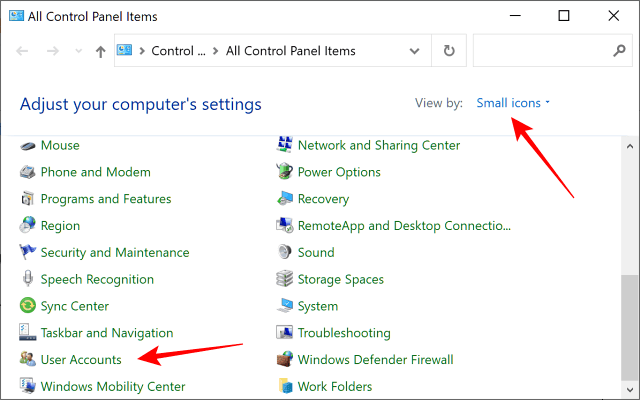Go up one level with Up arrow
640x400 pixels.
click(100, 51)
